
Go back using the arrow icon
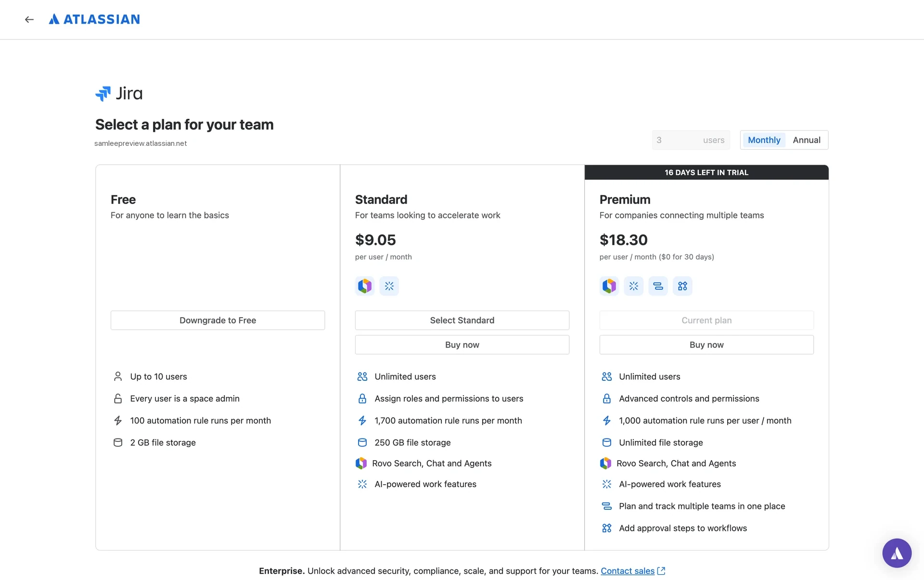(29, 20)
